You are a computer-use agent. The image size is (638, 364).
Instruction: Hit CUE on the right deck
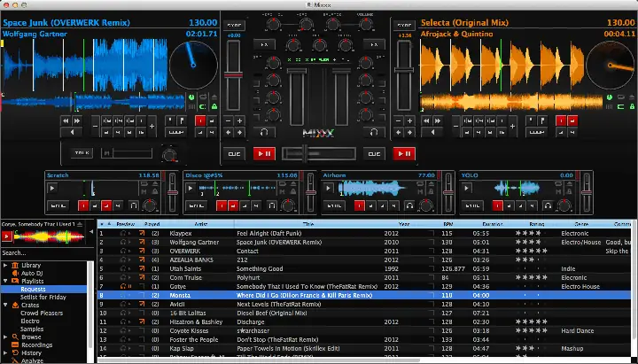[x=374, y=154]
